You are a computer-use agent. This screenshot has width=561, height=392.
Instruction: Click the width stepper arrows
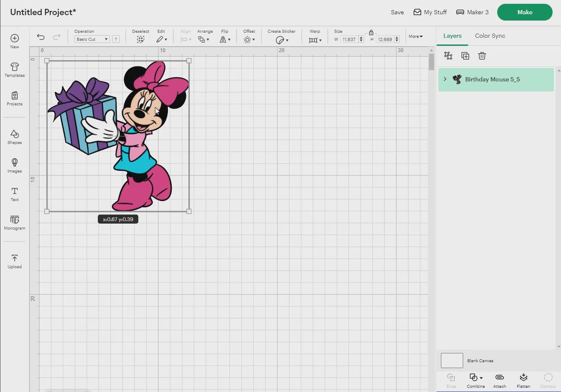coord(361,39)
